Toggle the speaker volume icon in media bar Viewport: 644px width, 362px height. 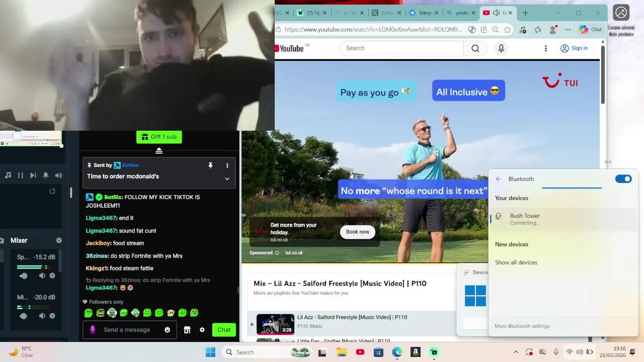[58, 175]
